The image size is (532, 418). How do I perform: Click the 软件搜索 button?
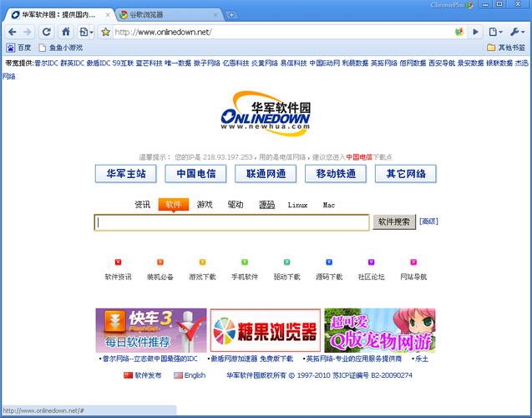(x=394, y=222)
